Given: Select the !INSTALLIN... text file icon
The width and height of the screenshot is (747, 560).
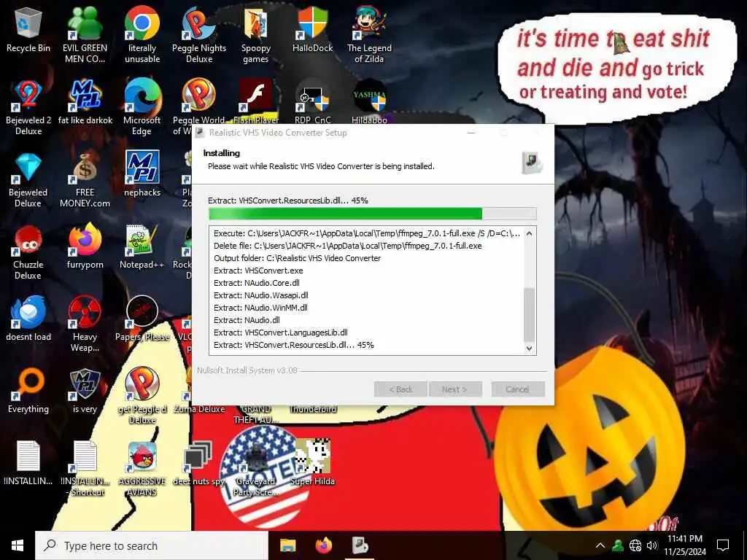Looking at the screenshot, I should (28, 464).
